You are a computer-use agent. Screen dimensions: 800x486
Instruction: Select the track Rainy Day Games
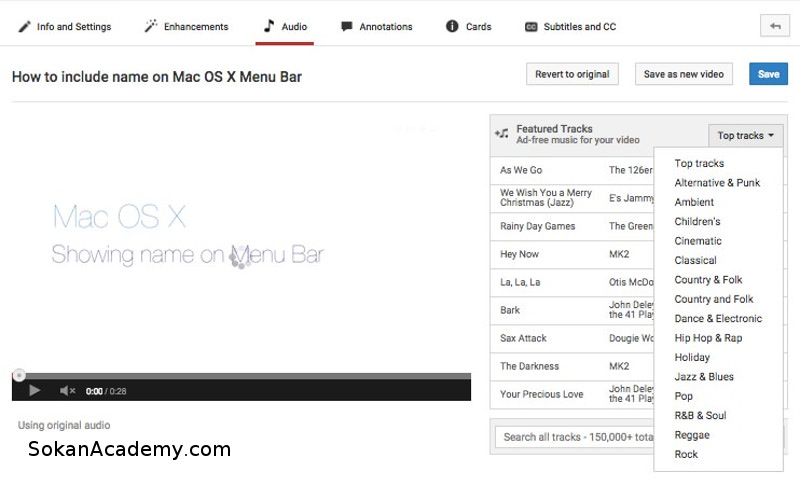pyautogui.click(x=538, y=227)
